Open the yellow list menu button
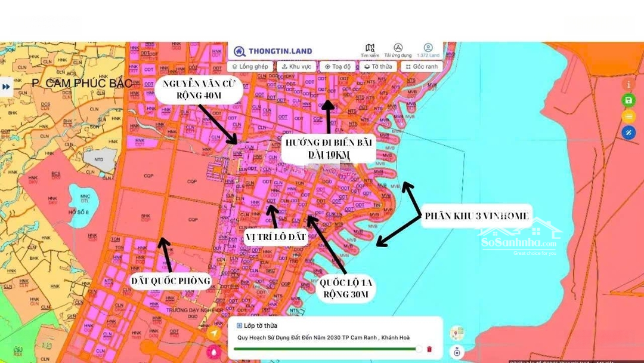The width and height of the screenshot is (644, 363). click(628, 116)
